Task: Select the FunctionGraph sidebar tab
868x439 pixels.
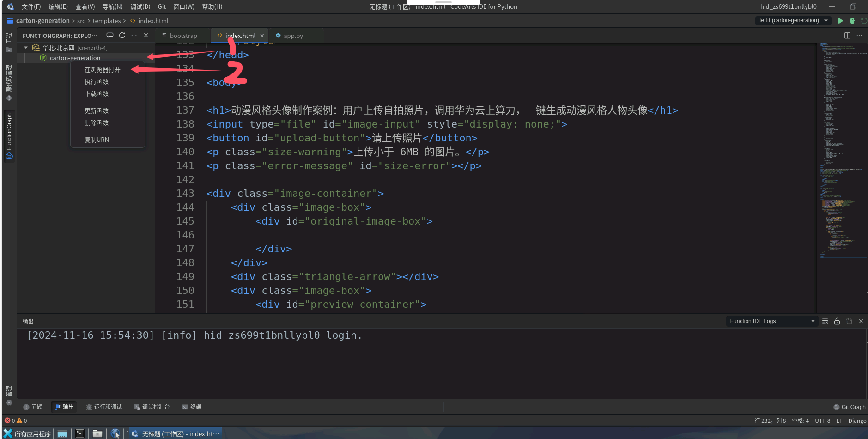Action: point(9,136)
